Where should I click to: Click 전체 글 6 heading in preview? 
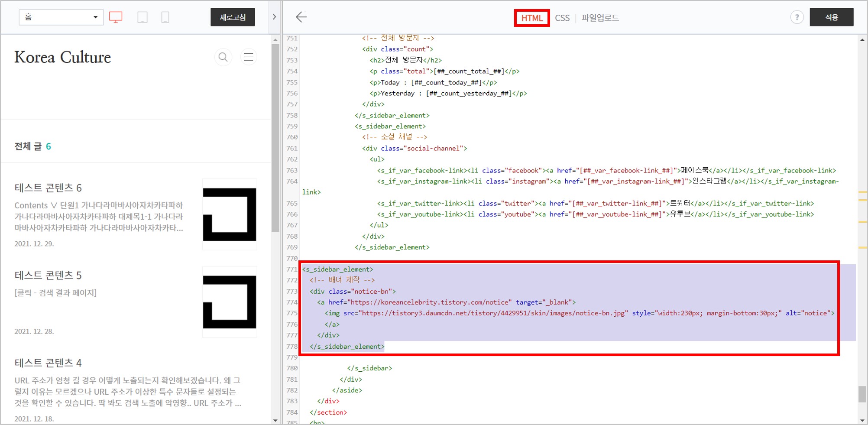point(33,146)
